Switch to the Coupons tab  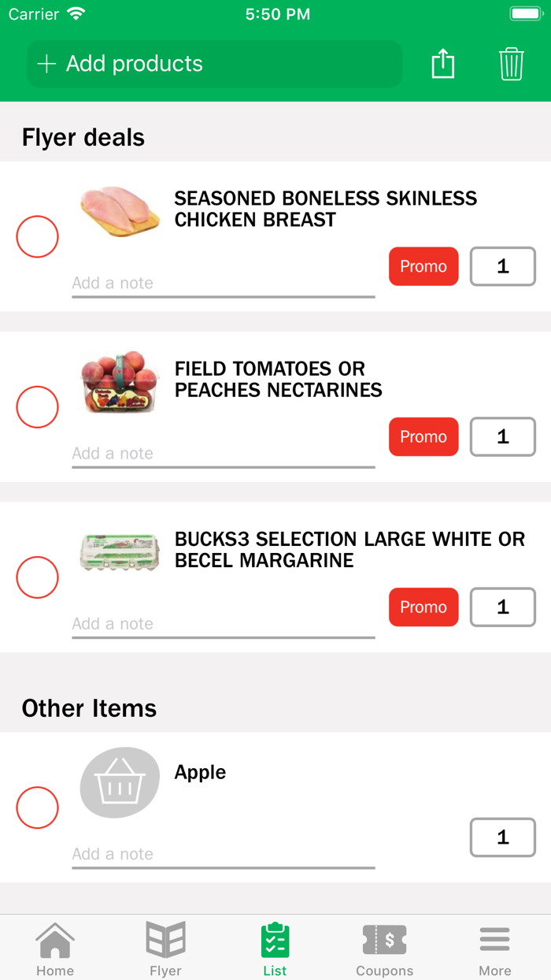coord(385,948)
